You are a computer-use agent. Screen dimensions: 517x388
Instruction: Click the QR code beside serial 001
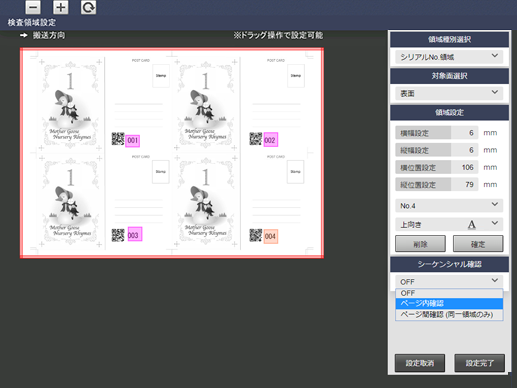118,139
